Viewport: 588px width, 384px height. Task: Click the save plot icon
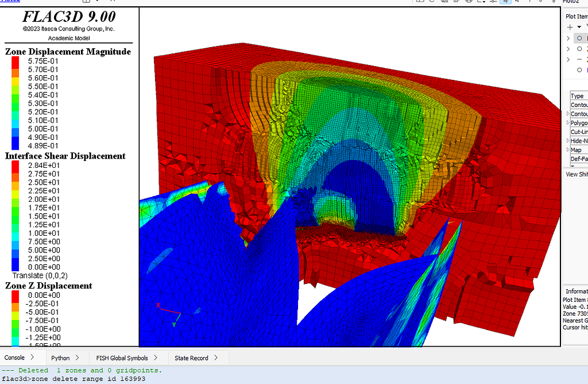[x=445, y=2]
